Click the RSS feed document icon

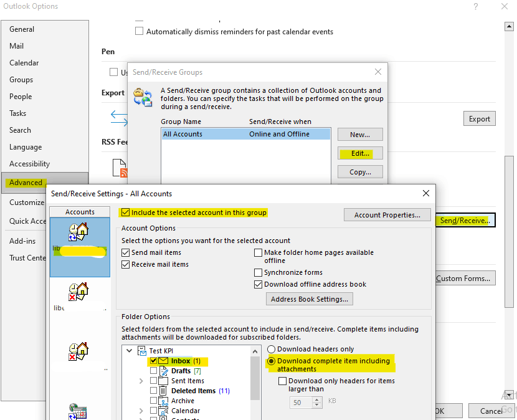(120, 168)
